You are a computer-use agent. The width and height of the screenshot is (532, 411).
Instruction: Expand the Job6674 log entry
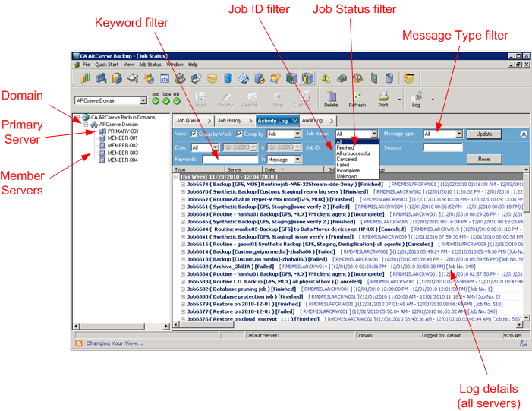(183, 185)
